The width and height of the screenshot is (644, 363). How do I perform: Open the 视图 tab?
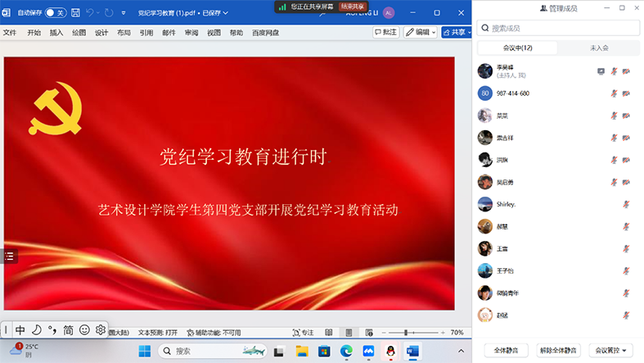[x=214, y=33]
